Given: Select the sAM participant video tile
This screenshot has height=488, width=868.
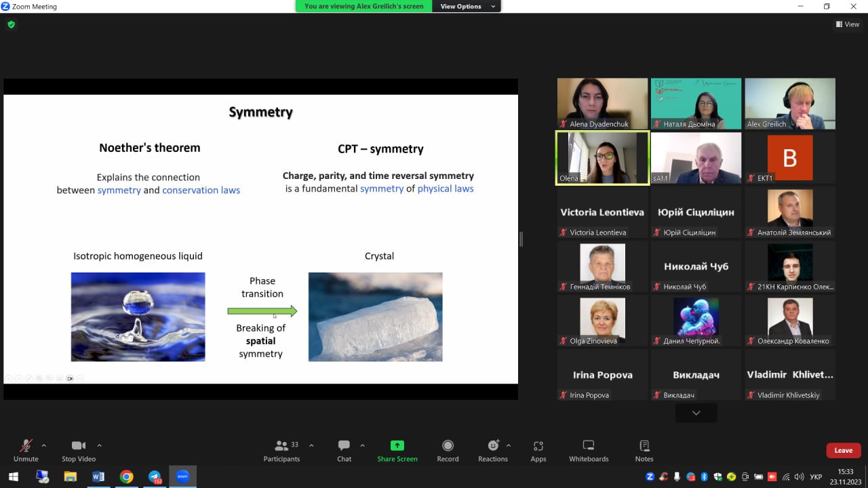Looking at the screenshot, I should click(696, 158).
